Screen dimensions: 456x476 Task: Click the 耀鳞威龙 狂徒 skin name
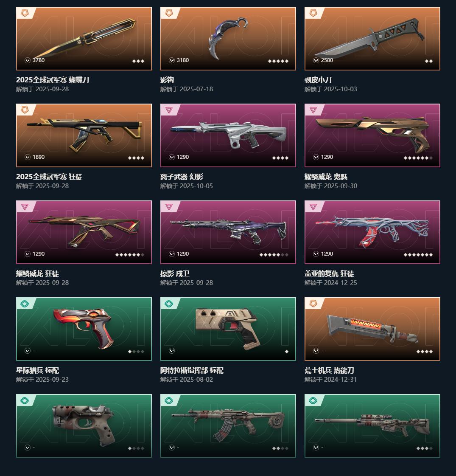tap(38, 273)
